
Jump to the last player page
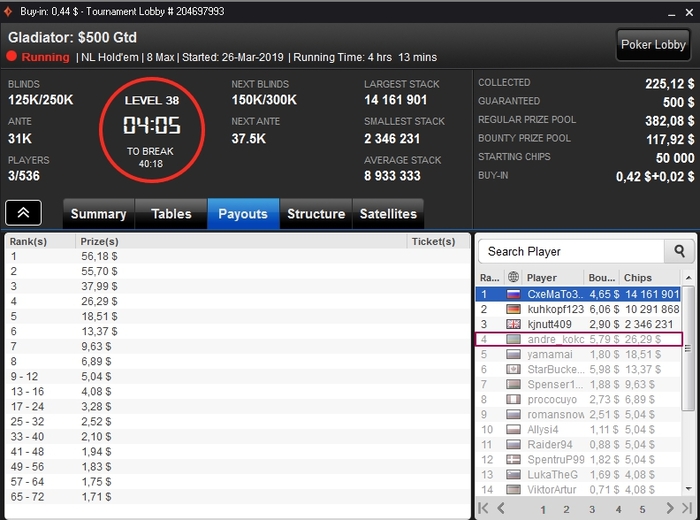687,508
